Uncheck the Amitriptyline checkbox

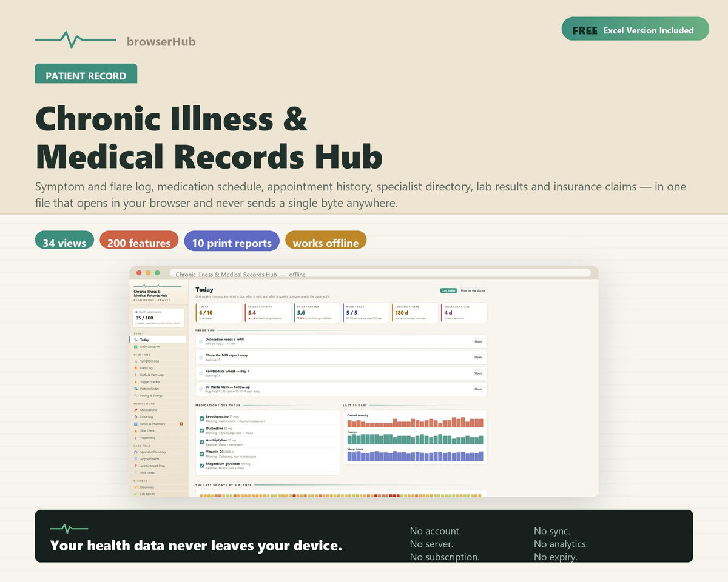point(202,442)
